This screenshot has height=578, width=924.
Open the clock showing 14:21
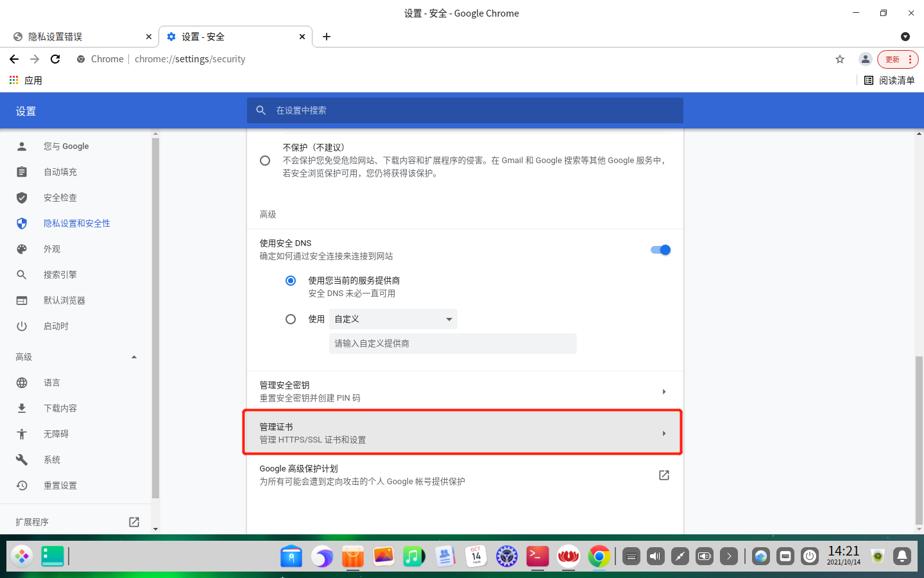tap(844, 556)
